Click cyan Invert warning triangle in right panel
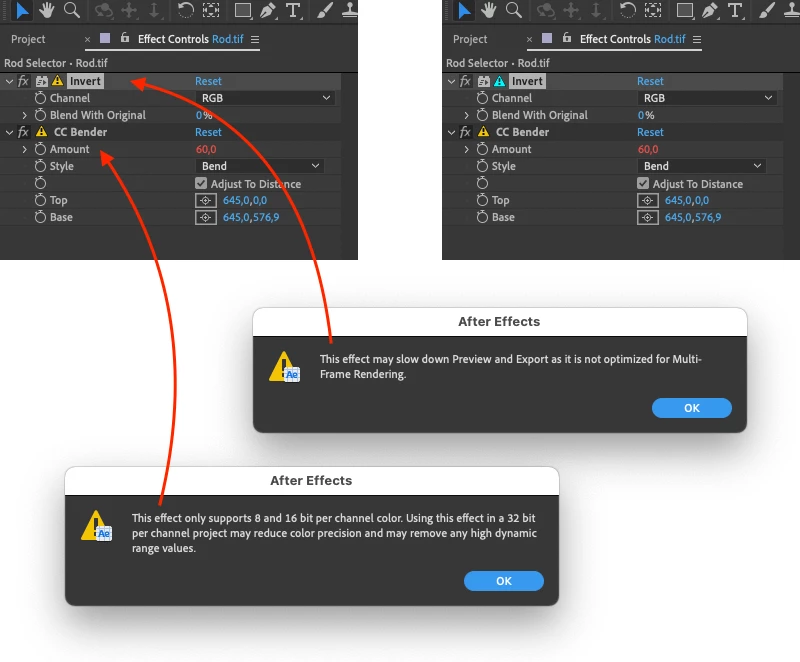 tap(499, 81)
